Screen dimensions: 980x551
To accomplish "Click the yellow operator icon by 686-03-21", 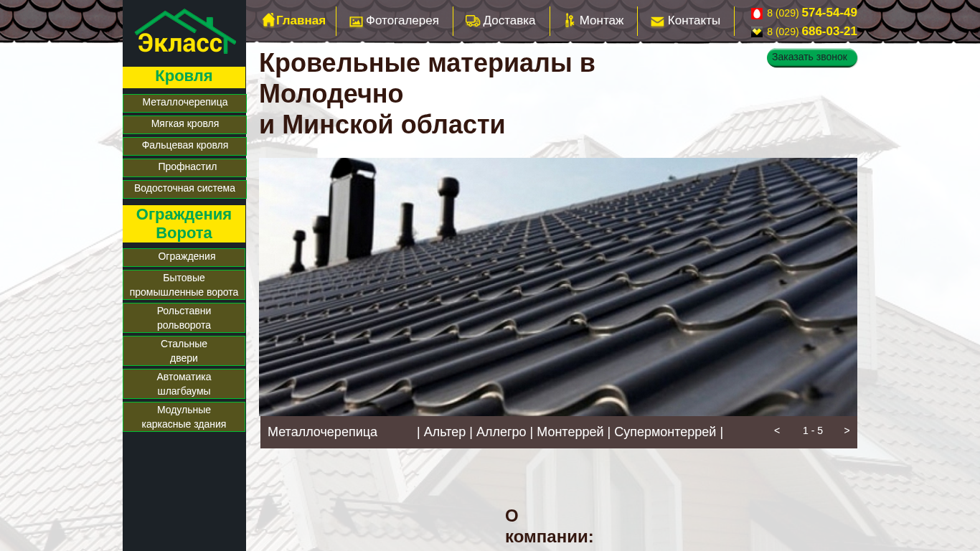I will [757, 32].
